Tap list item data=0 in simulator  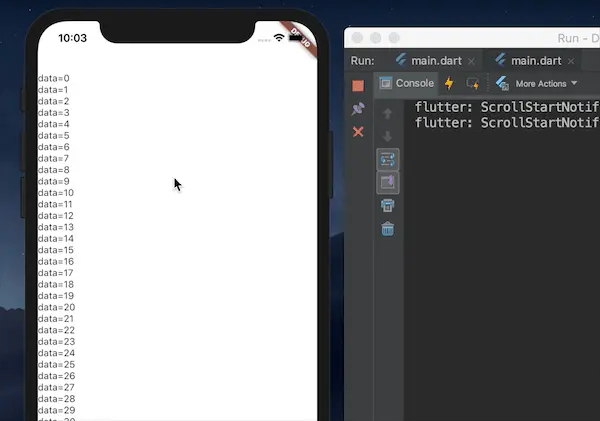pyautogui.click(x=54, y=78)
